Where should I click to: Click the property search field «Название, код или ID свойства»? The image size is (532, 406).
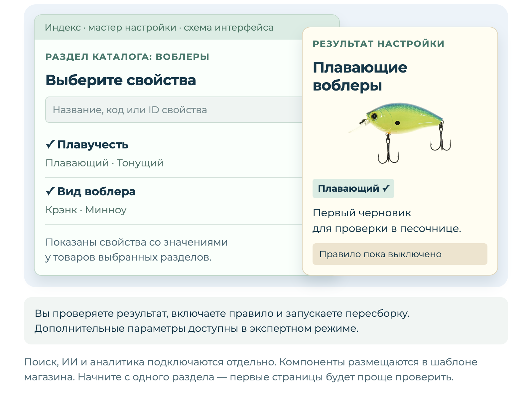pyautogui.click(x=174, y=110)
